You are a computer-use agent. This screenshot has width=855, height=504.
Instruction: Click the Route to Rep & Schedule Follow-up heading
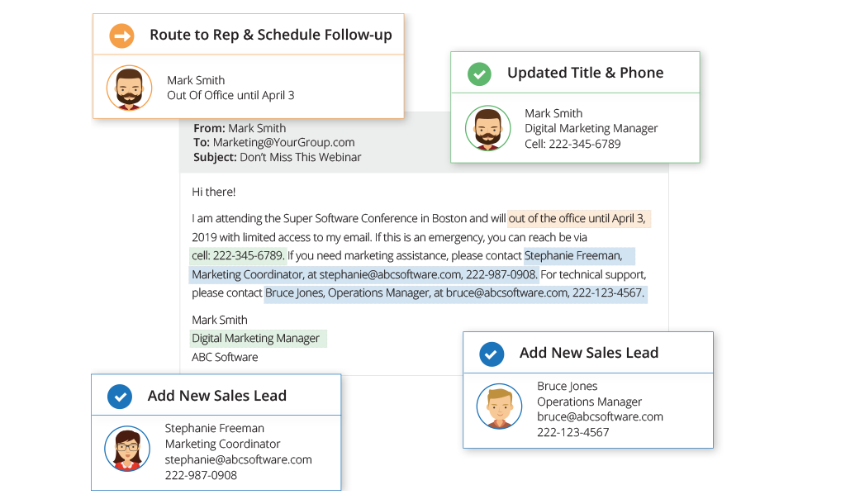click(x=270, y=35)
